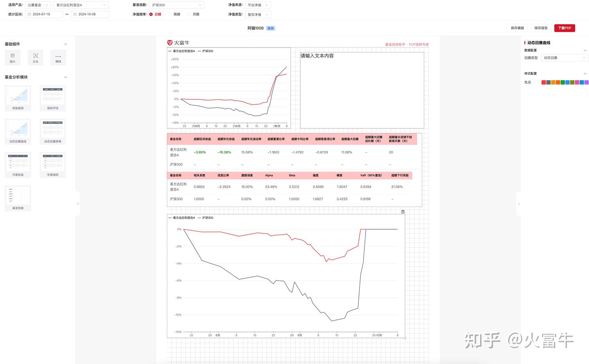Click the 21.06% downside risk value

397,187
